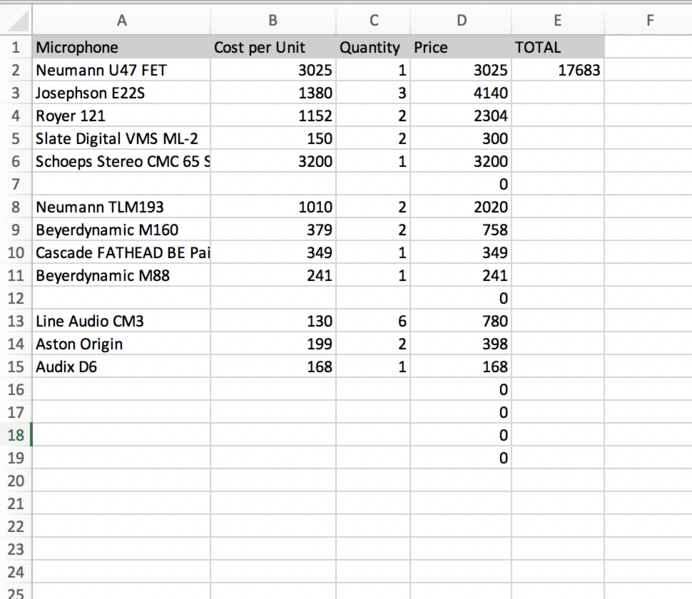Click the Quantity cell for Line Audio CM3
Screen dimensions: 692x599
click(373, 321)
